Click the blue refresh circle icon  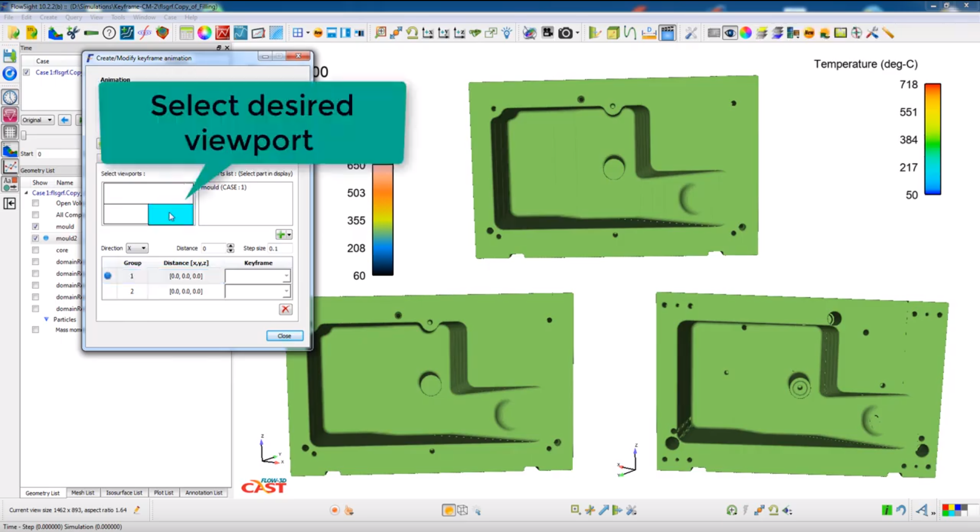point(10,74)
